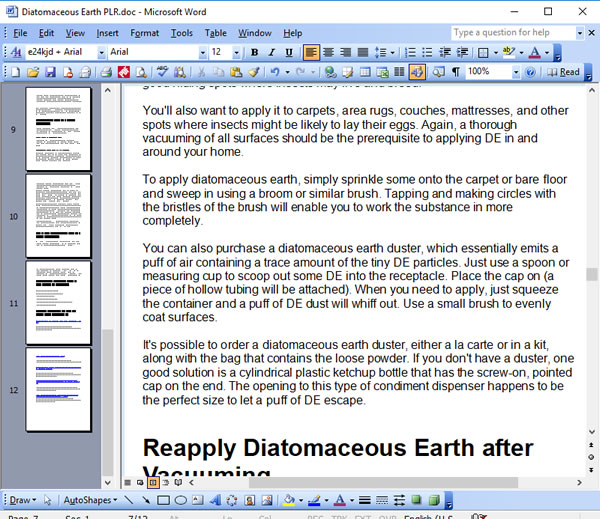The width and height of the screenshot is (600, 519).
Task: Select the Rectangle shape tool
Action: [x=163, y=500]
